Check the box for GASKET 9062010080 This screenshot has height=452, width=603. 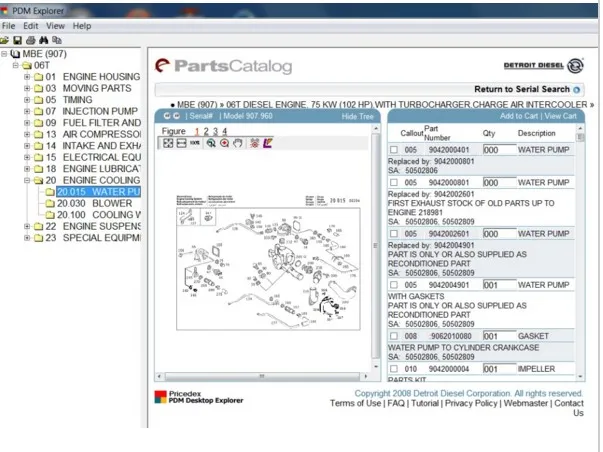pyautogui.click(x=394, y=336)
